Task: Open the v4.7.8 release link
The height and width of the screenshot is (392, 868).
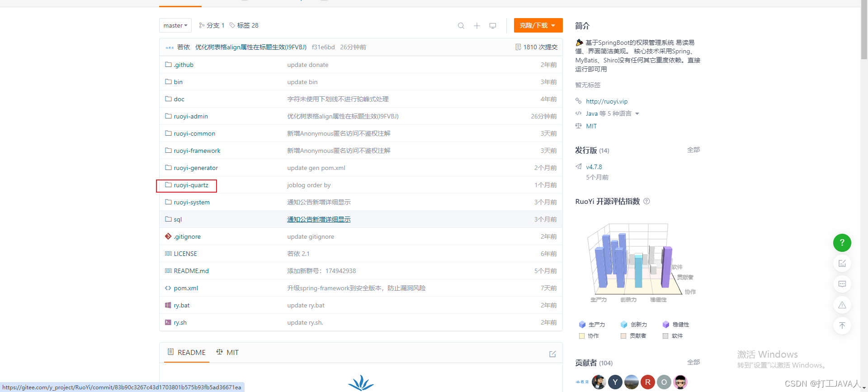Action: pyautogui.click(x=594, y=167)
